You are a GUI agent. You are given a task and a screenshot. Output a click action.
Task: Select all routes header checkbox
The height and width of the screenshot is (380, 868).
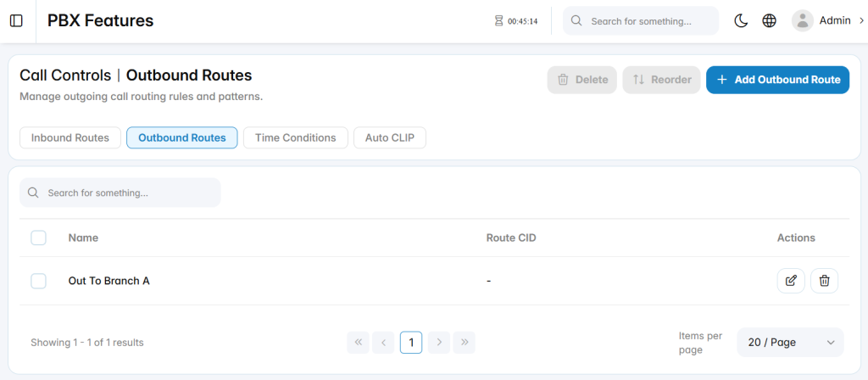38,237
